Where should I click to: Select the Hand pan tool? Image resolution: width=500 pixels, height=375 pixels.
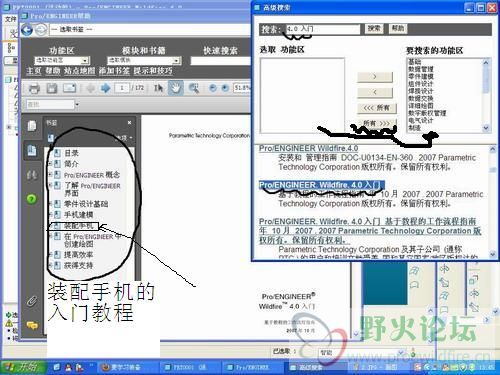tap(176, 88)
